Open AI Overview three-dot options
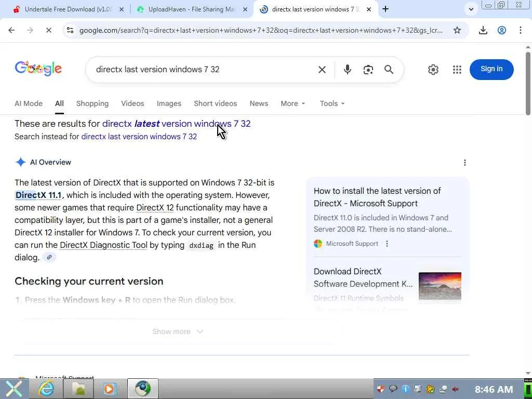The height and width of the screenshot is (399, 532). click(x=465, y=163)
